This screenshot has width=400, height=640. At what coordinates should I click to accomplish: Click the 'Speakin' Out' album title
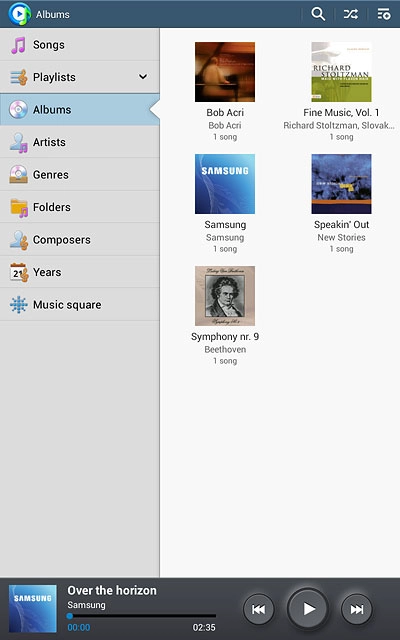tap(341, 224)
